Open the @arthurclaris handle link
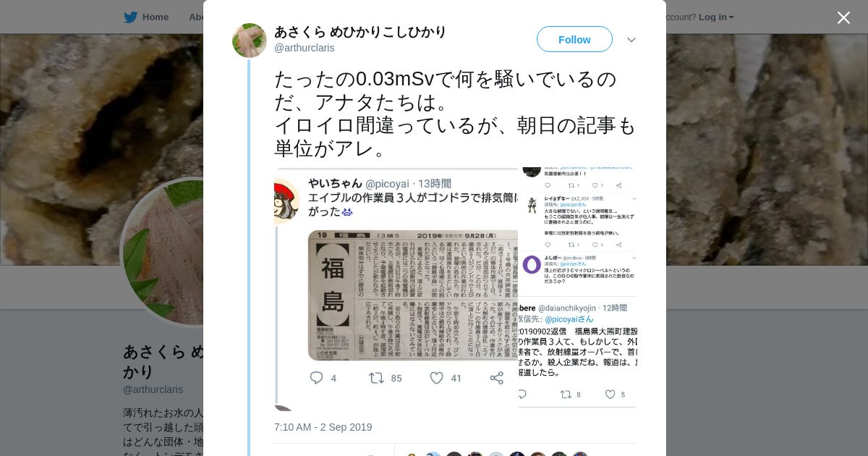Image resolution: width=868 pixels, height=456 pixels. (304, 48)
